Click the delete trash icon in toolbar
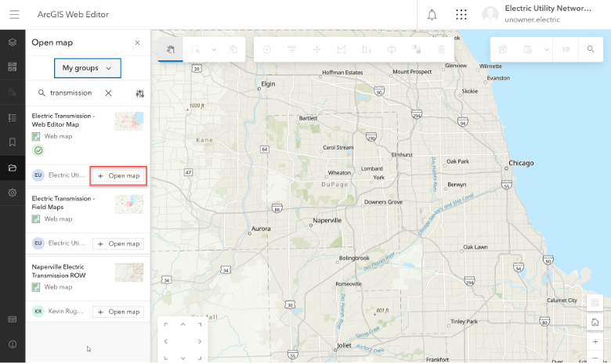Image resolution: width=611 pixels, height=364 pixels. coord(441,49)
